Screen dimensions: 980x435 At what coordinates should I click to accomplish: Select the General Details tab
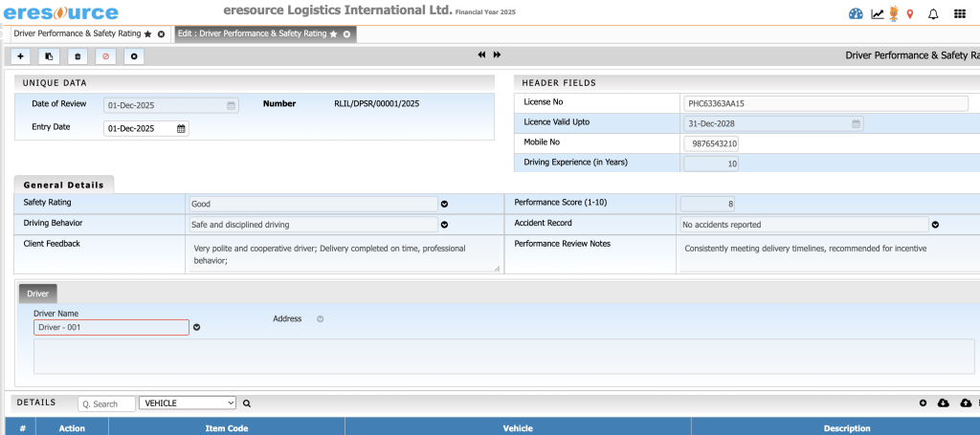tap(64, 185)
